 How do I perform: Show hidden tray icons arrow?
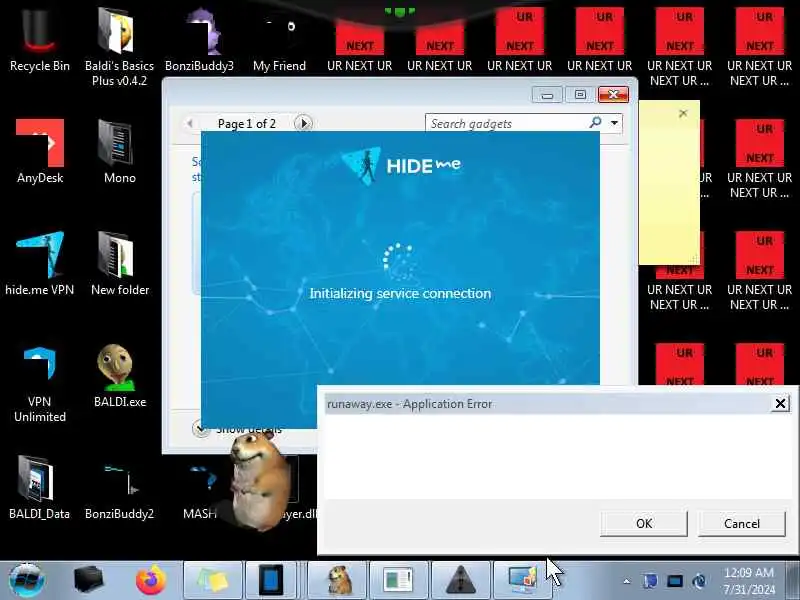click(627, 581)
